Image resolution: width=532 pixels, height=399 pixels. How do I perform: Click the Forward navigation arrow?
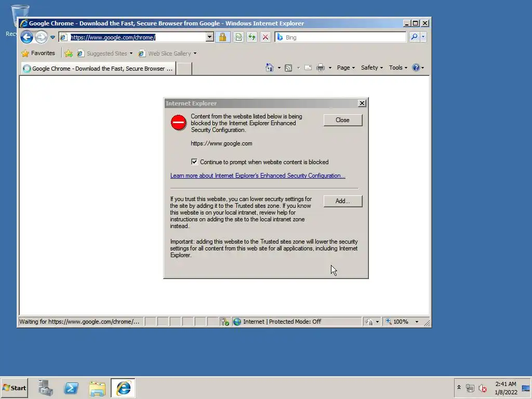(42, 37)
